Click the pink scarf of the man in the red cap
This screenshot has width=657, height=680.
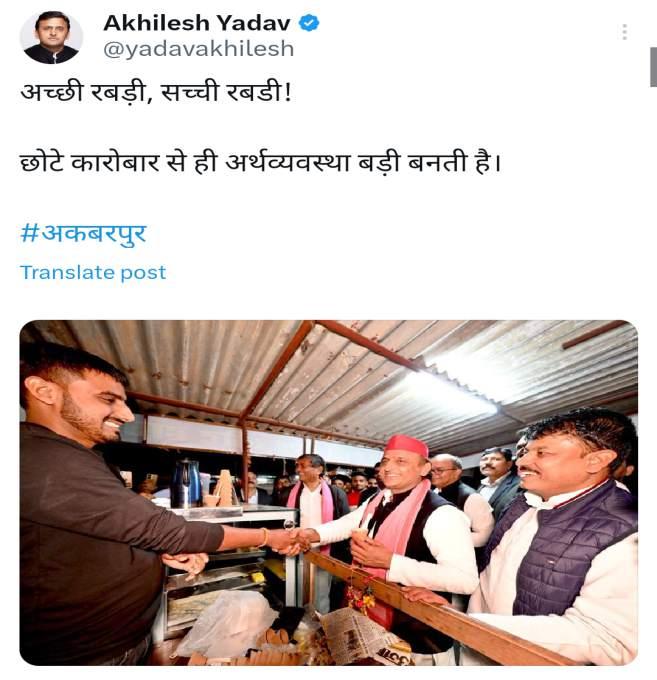390,515
